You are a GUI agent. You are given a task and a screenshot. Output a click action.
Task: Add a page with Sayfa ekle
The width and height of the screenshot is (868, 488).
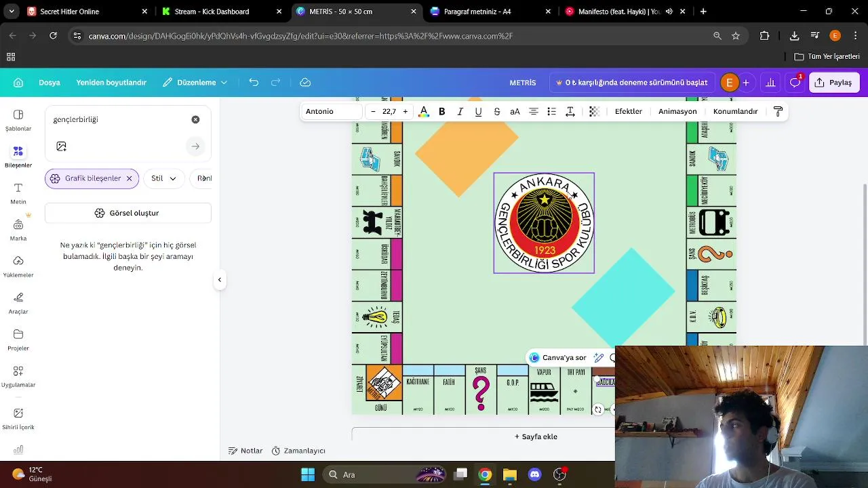[536, 436]
